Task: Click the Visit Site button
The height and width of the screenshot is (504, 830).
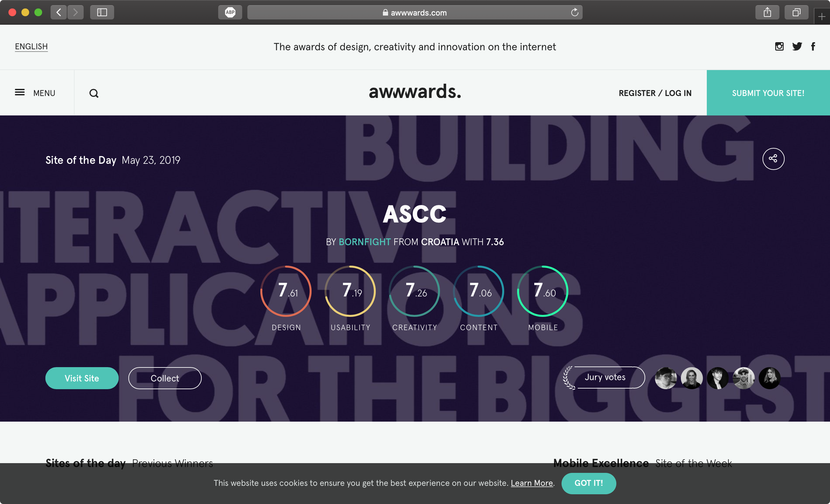Action: [x=82, y=378]
